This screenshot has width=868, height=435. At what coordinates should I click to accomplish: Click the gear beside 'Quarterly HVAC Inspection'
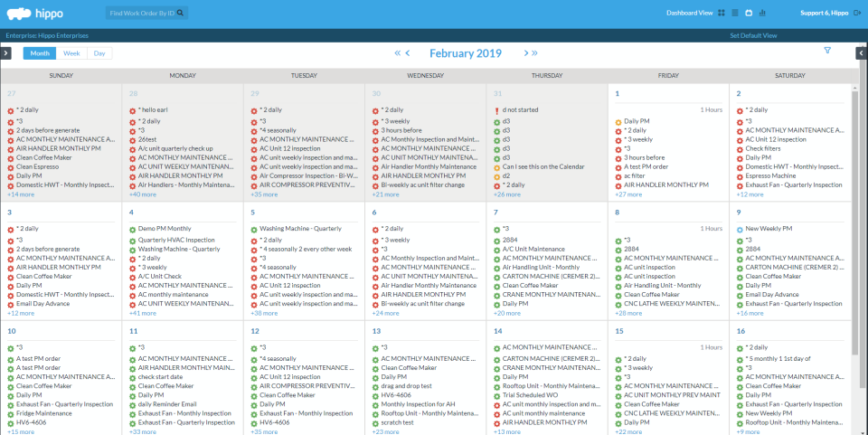tap(132, 241)
